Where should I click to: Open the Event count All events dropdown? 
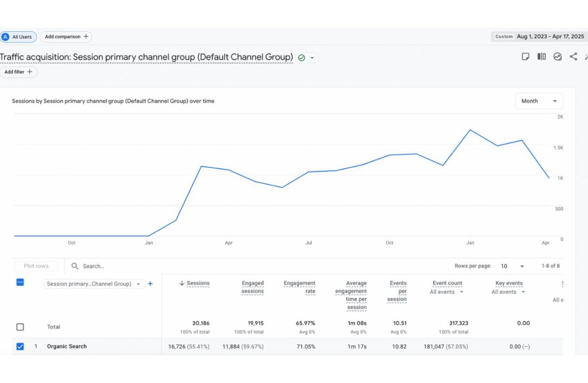coord(446,292)
